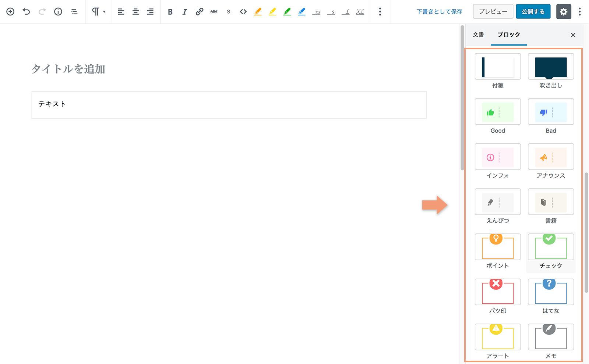
Task: Center align the text
Action: [x=135, y=12]
